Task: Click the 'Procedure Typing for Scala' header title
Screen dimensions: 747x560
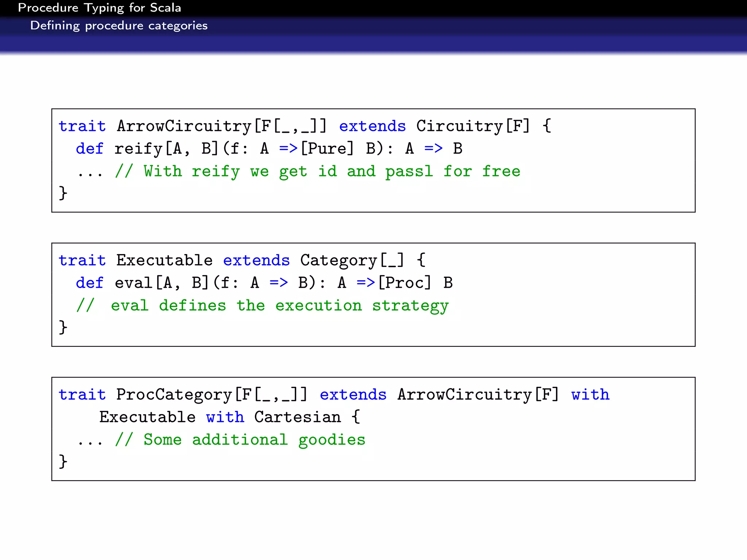Action: click(x=99, y=8)
